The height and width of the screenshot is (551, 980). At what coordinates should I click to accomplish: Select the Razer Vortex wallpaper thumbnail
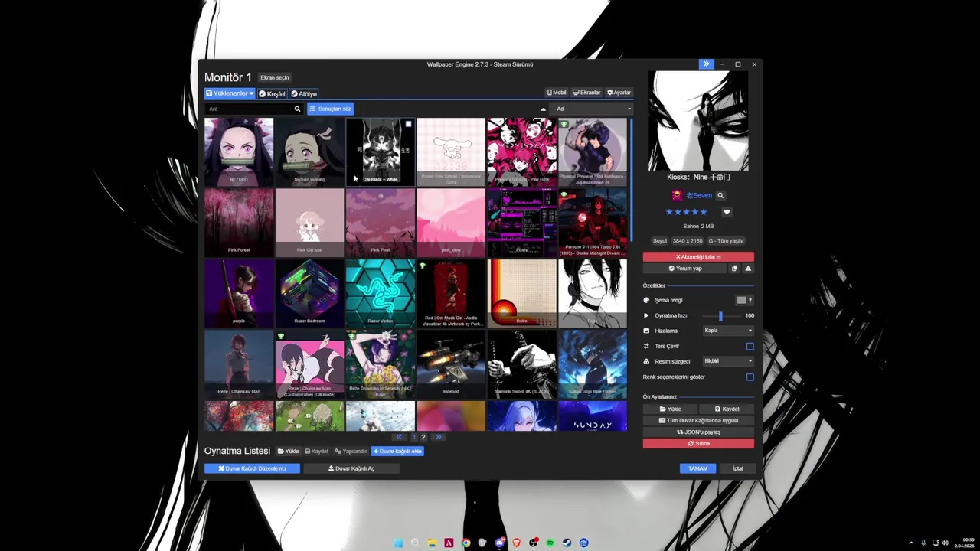(380, 293)
